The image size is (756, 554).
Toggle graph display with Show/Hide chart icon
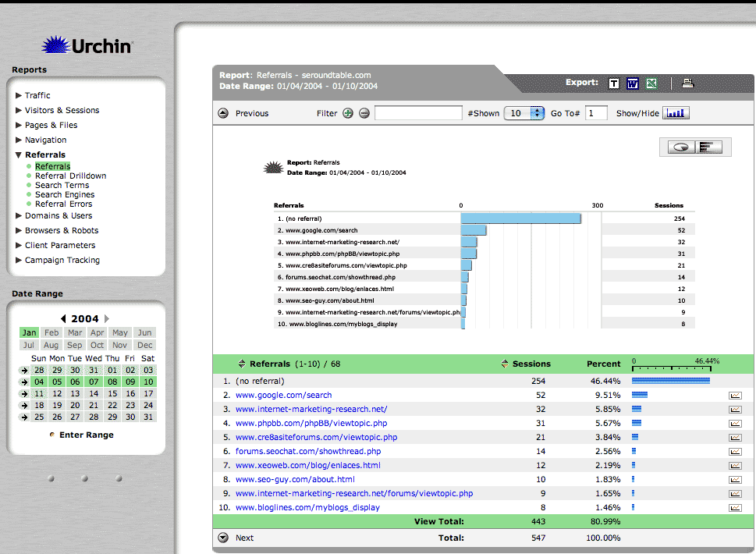tap(676, 113)
